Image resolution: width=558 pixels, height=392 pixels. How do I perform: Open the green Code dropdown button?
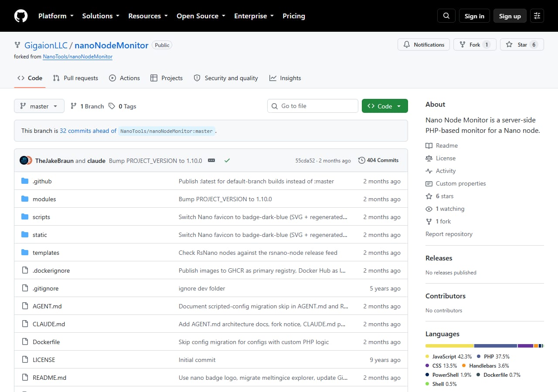coord(385,106)
